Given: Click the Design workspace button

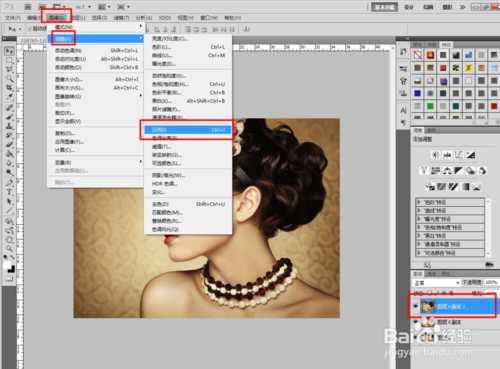Looking at the screenshot, I should 409,7.
